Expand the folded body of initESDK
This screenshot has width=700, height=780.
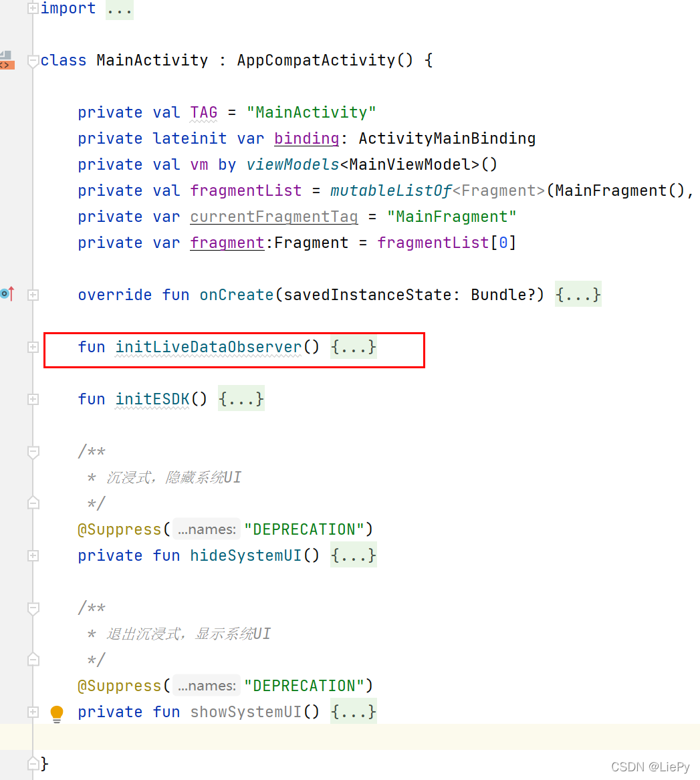point(241,399)
